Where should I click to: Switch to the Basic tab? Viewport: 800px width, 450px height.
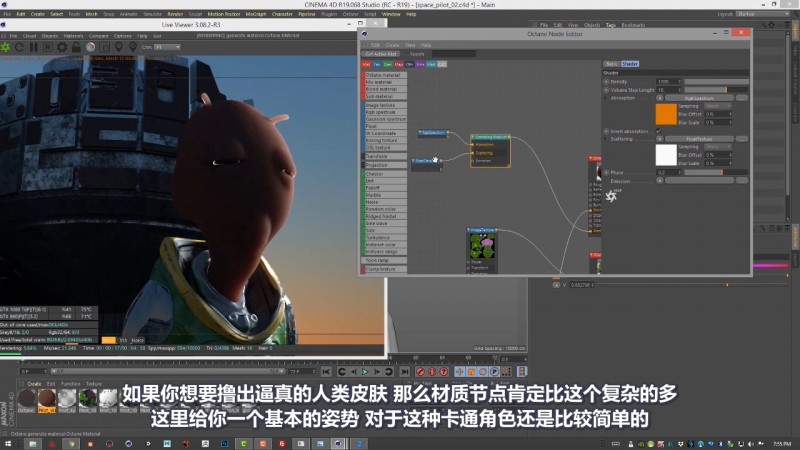click(612, 64)
